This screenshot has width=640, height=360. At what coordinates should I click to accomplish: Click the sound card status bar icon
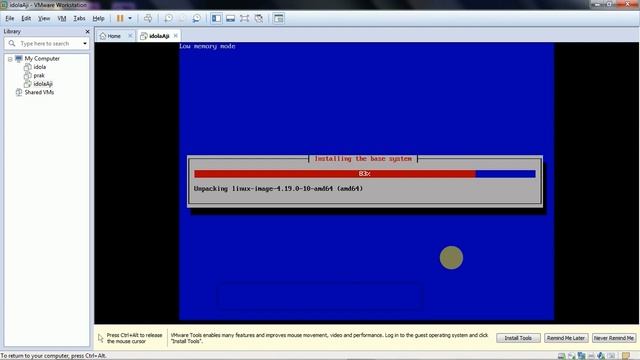coord(601,356)
